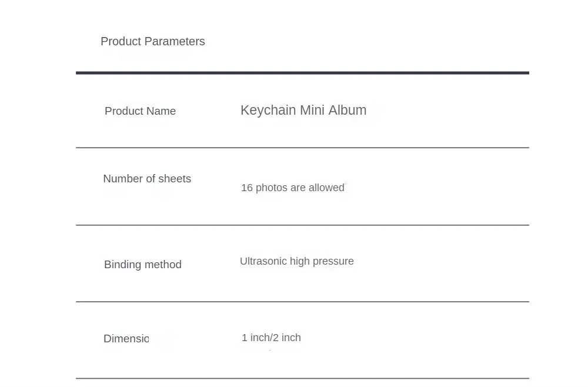Click the Keychain Mini Album value text
588x387 pixels.
(x=303, y=110)
